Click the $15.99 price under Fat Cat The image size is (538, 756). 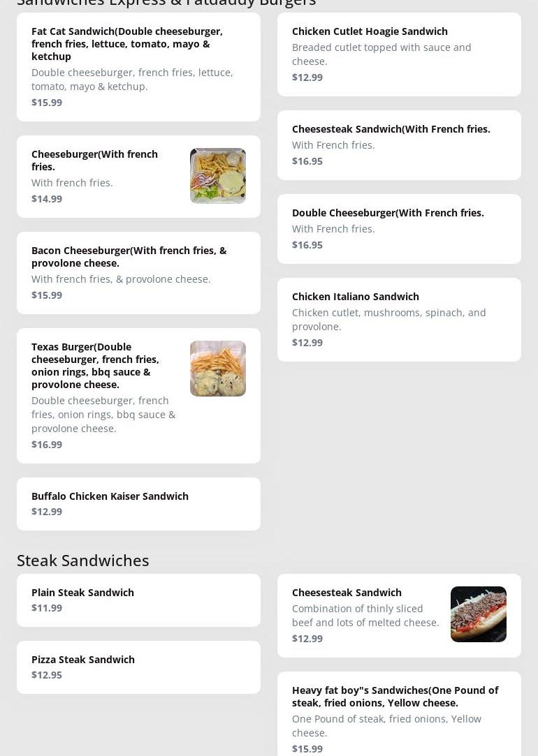click(x=47, y=102)
